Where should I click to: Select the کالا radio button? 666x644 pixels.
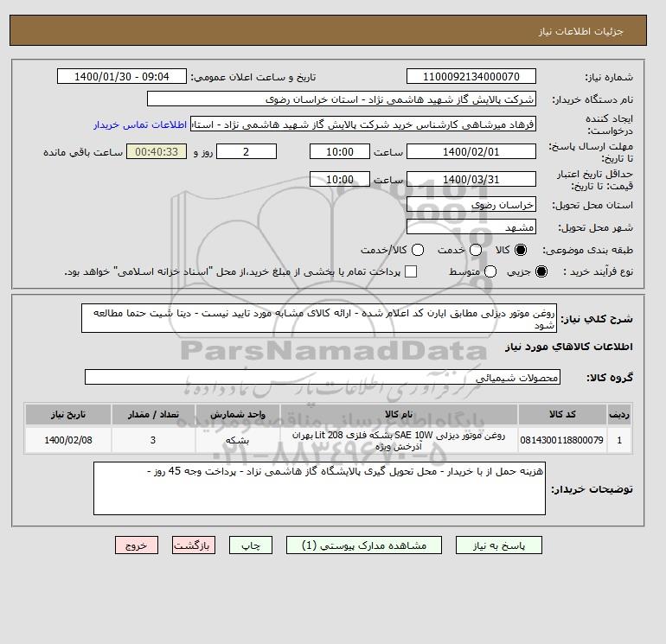click(x=521, y=250)
